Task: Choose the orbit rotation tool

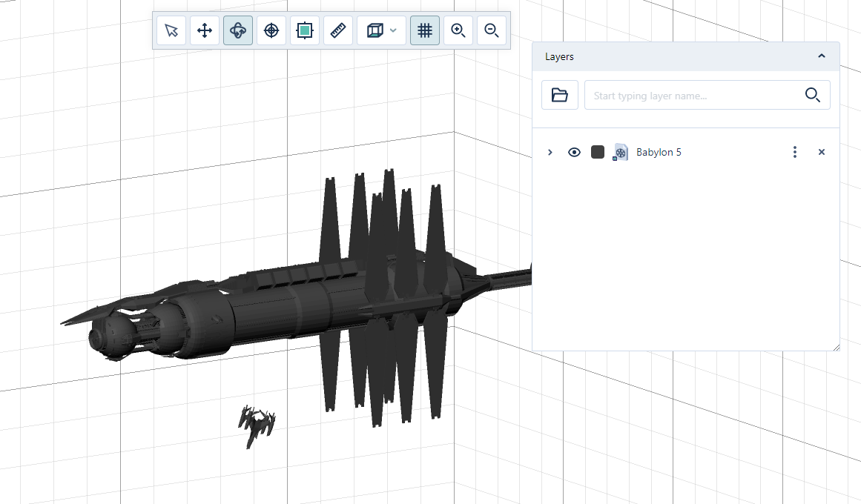Action: pos(238,30)
